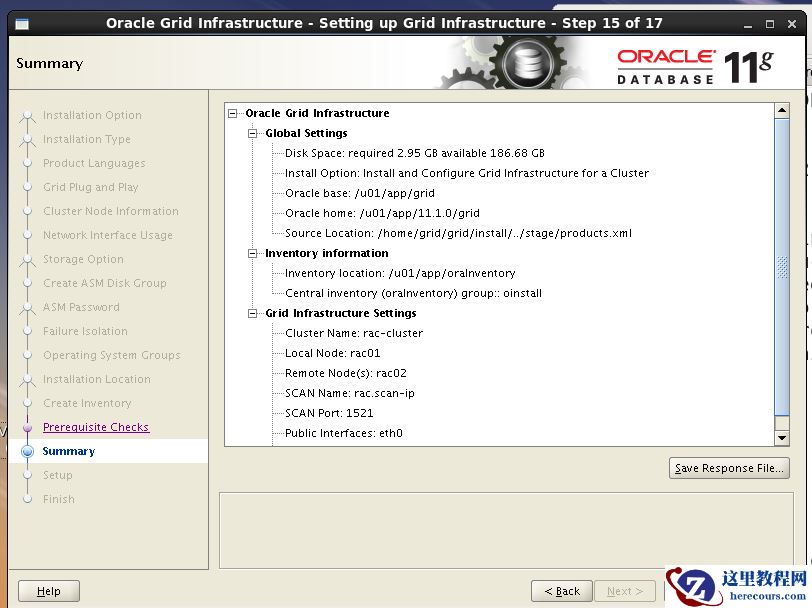The height and width of the screenshot is (608, 812).
Task: Select the 'Inventory information' tree label
Action: point(327,253)
